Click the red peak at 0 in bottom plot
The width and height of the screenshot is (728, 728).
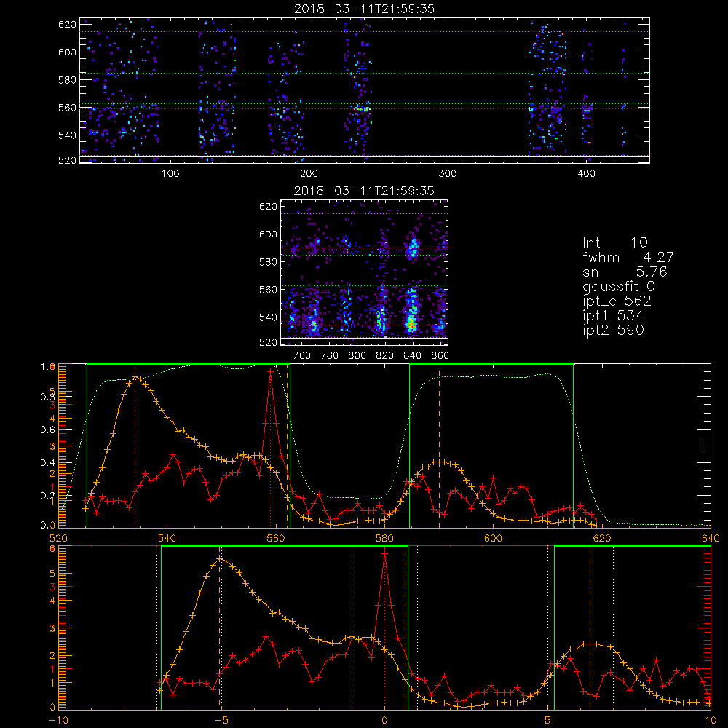(384, 553)
